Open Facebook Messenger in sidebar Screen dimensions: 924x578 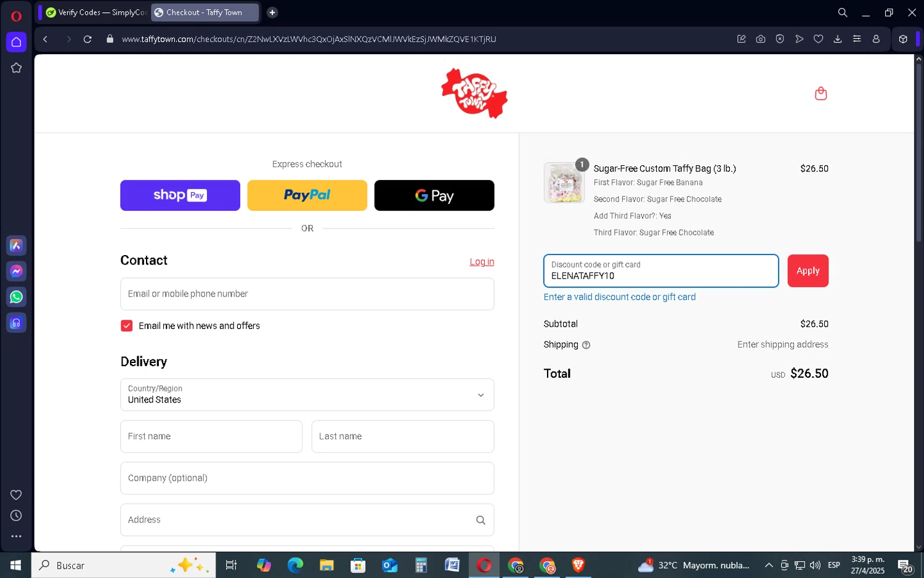click(x=16, y=271)
